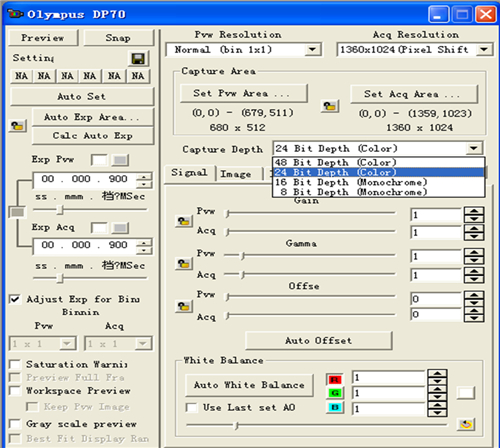Click the White Balance bottom slider
The height and width of the screenshot is (448, 500).
point(316,425)
